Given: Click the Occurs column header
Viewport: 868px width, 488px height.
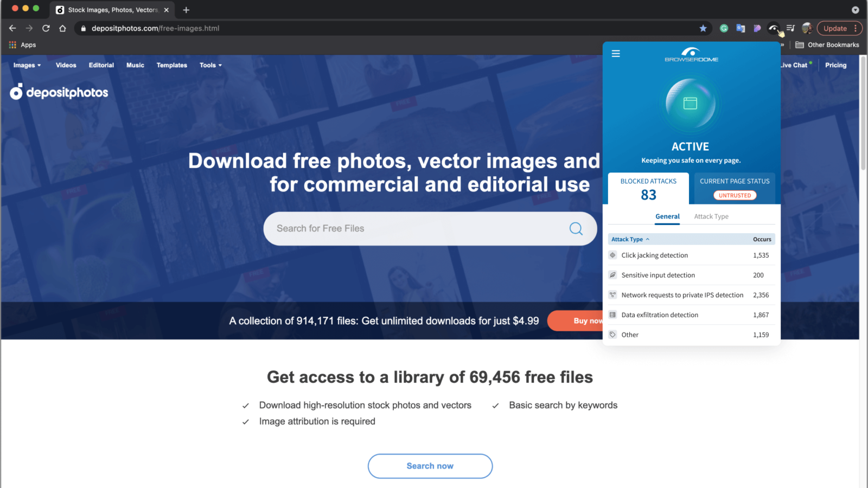Looking at the screenshot, I should click(x=762, y=239).
